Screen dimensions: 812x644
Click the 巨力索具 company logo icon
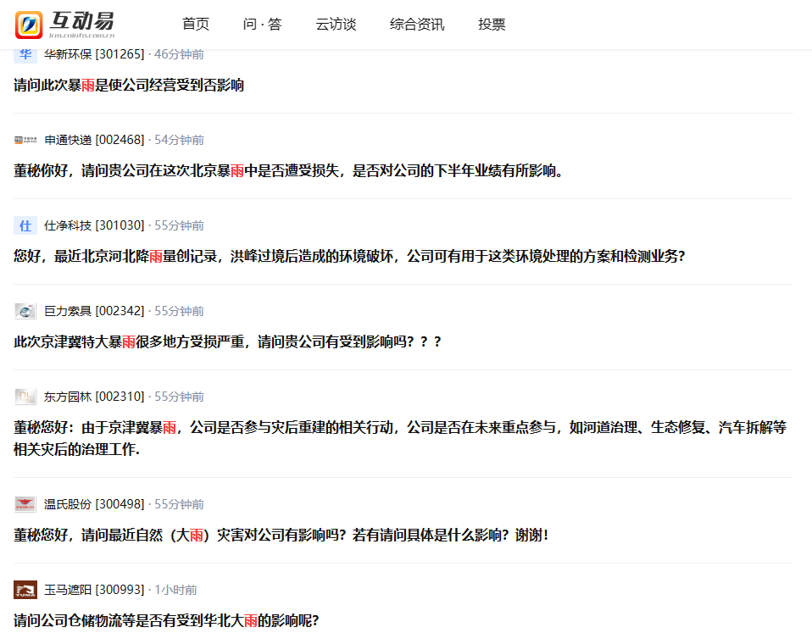click(25, 311)
